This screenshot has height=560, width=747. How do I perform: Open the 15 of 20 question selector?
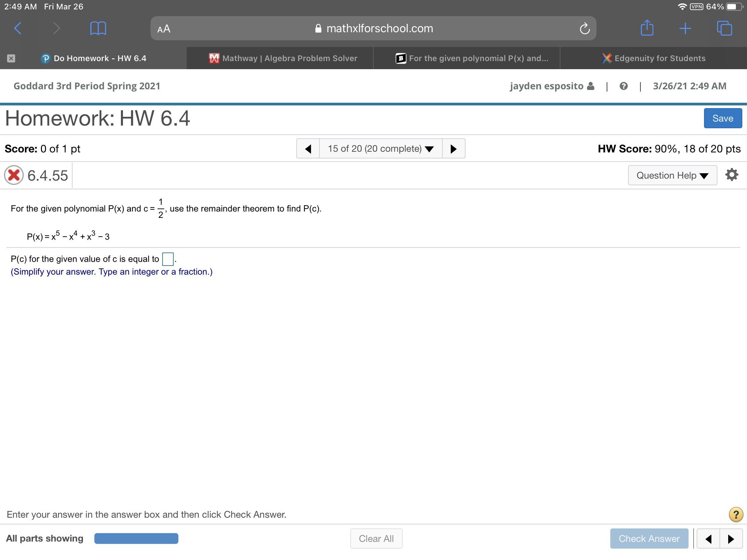380,148
